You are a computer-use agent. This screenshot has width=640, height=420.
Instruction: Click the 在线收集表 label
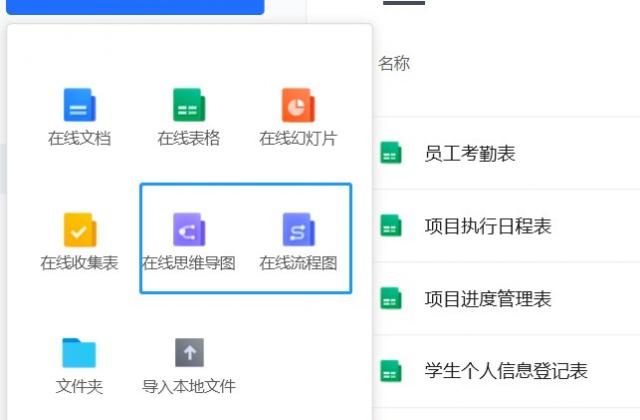(80, 263)
